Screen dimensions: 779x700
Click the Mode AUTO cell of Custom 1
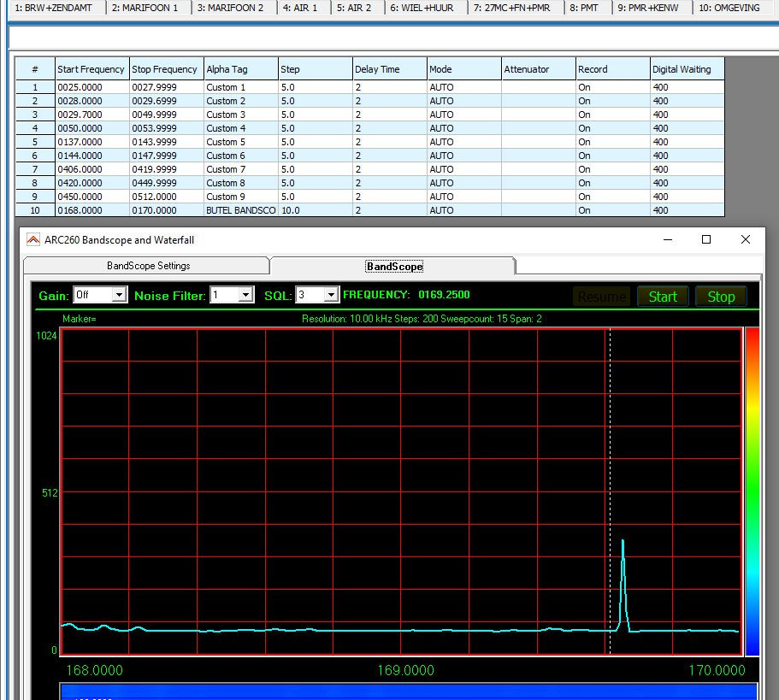464,87
